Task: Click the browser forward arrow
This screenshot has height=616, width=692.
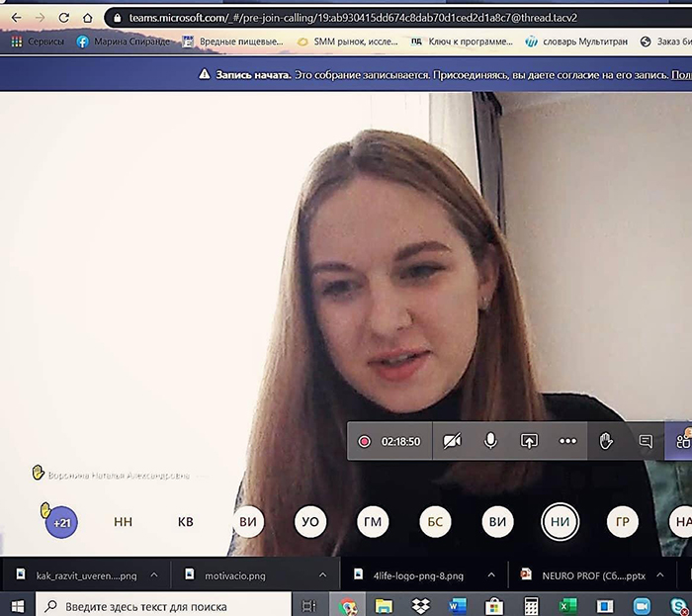Action: pos(40,18)
